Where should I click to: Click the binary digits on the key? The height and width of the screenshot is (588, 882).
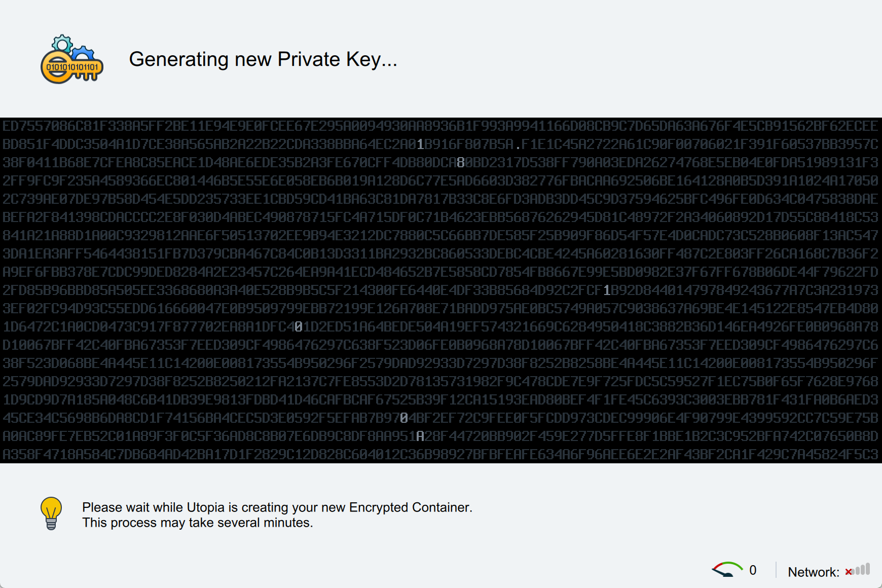72,67
